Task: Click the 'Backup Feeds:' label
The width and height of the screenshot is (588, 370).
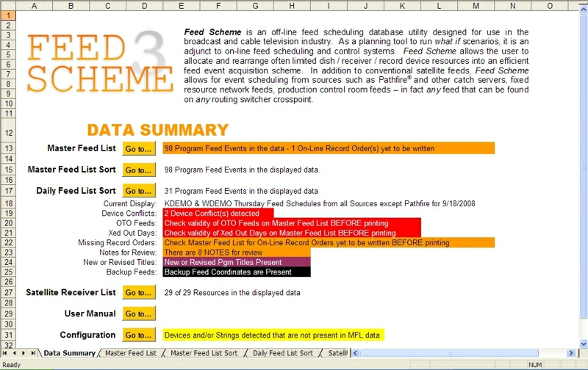Action: pyautogui.click(x=132, y=272)
